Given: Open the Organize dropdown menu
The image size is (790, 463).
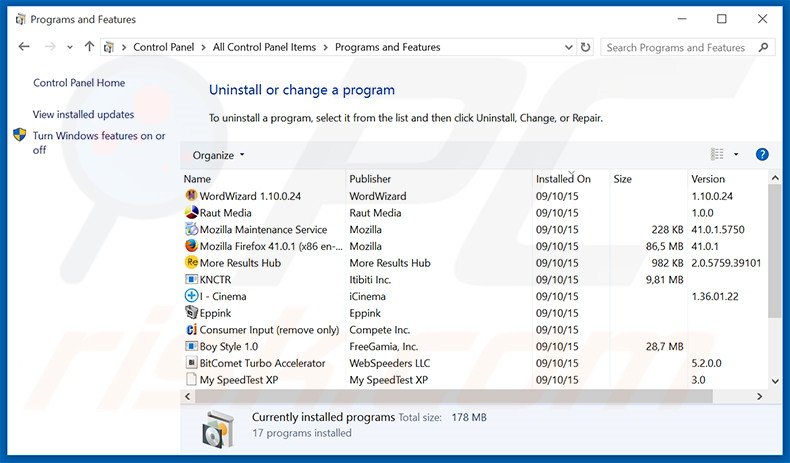Looking at the screenshot, I should pos(218,156).
